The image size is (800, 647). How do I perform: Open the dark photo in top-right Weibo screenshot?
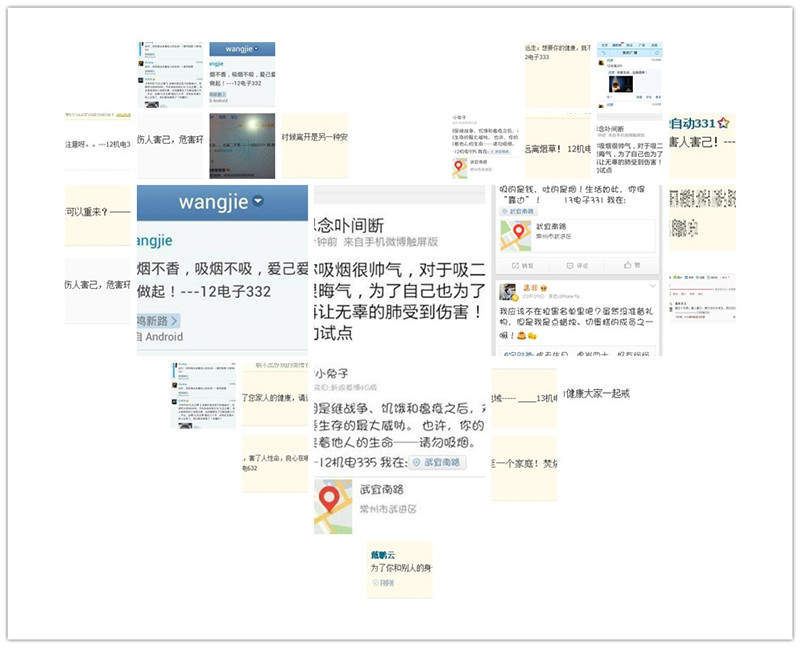pyautogui.click(x=622, y=85)
